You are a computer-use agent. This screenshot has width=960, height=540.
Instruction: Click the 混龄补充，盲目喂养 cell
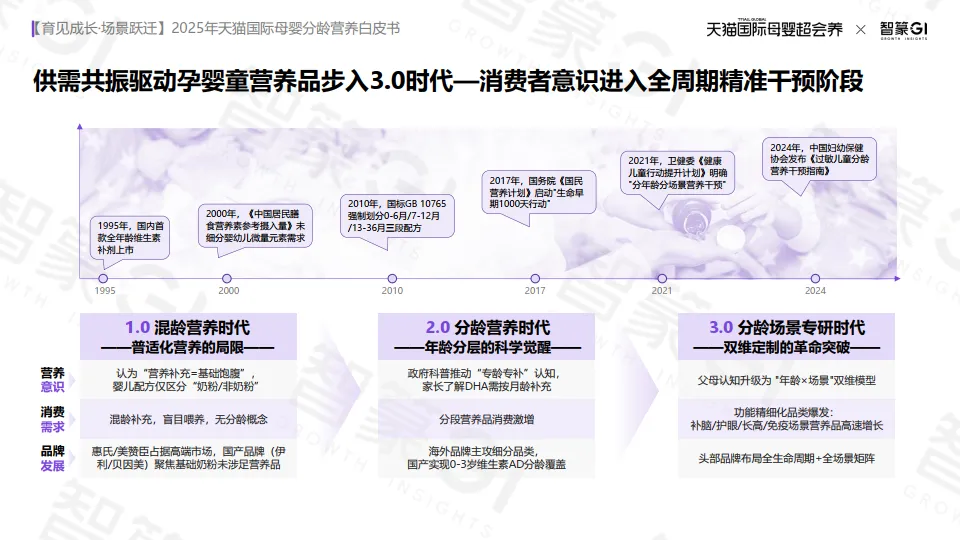[x=188, y=419]
